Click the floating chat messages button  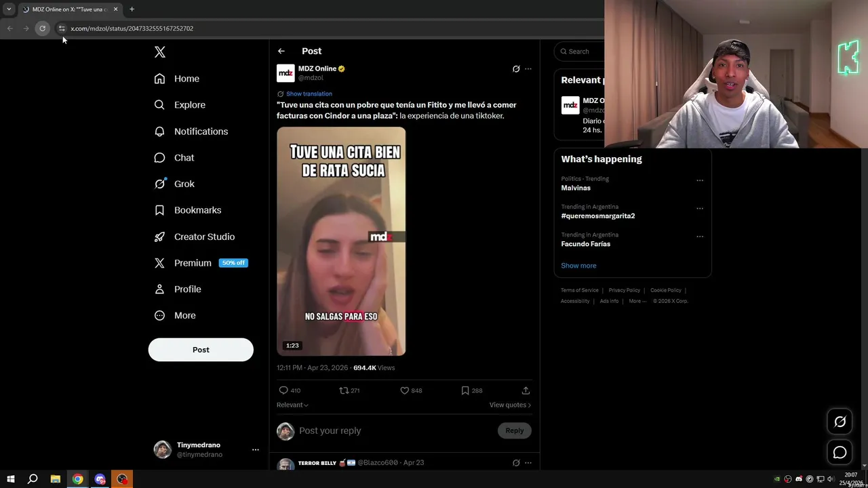click(840, 452)
